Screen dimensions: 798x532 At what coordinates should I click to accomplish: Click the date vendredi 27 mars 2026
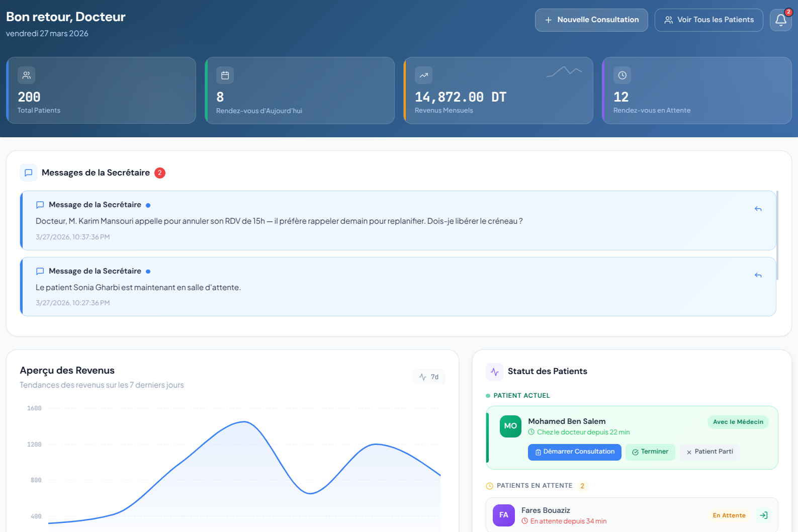47,34
